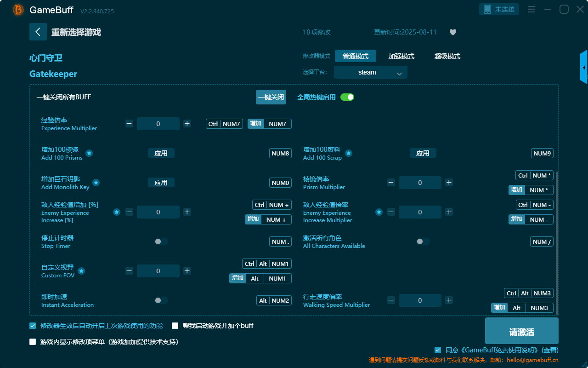Viewport: 588px width, 368px height.
Task: Click NUM . hotkey for Stop Timer
Action: (x=280, y=241)
